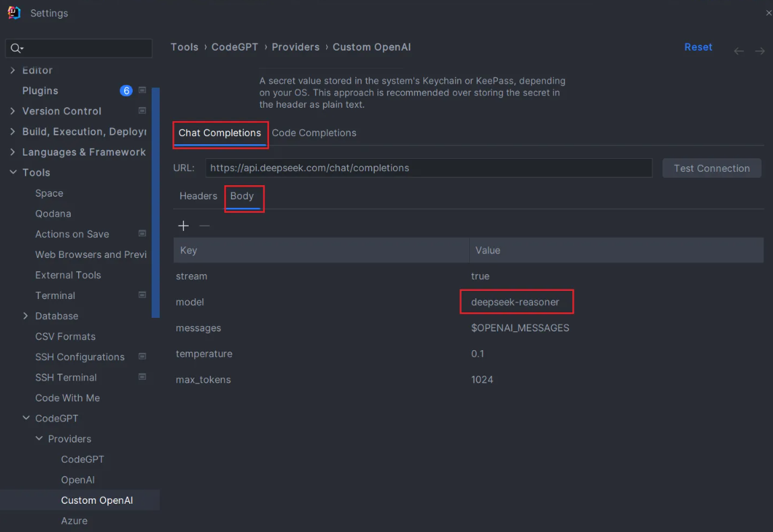Click the Test Connection button

[712, 168]
